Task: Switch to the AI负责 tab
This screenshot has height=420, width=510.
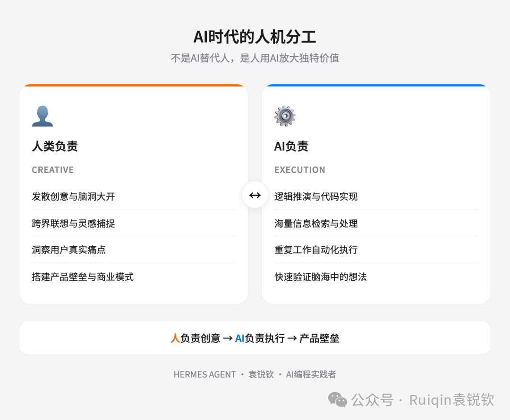Action: pyautogui.click(x=291, y=146)
